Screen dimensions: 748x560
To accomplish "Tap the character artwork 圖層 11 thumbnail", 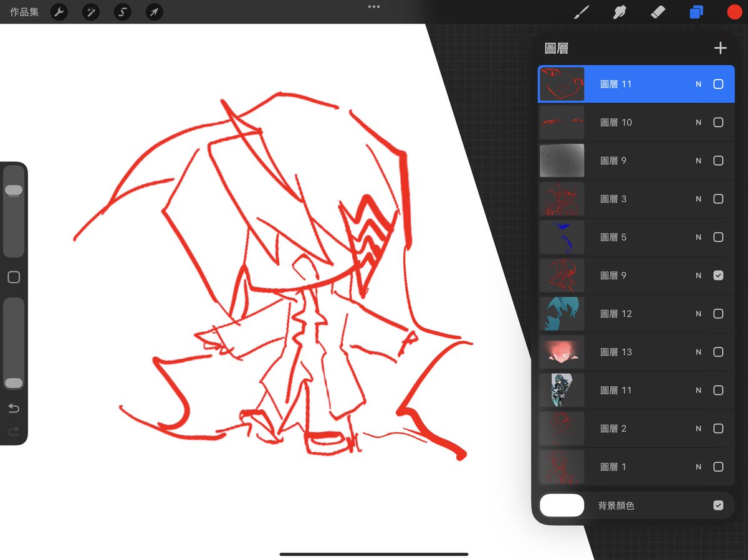I will coord(562,390).
